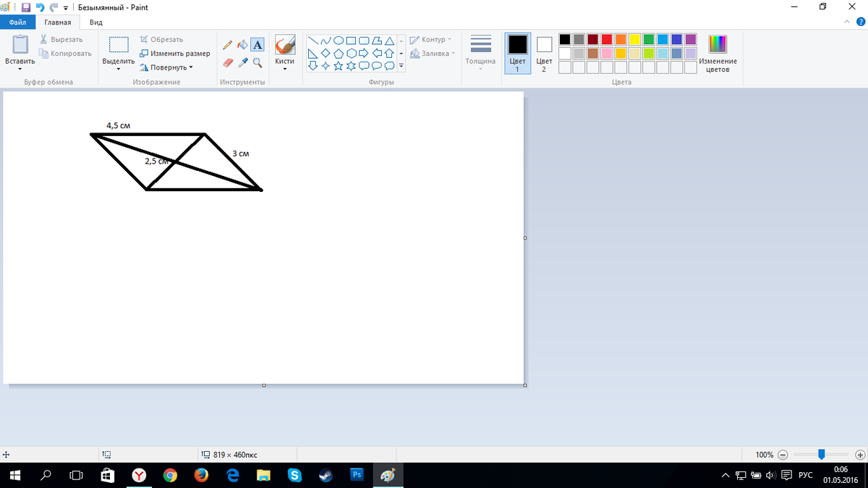The image size is (868, 488).
Task: Open the Windows Start menu
Action: point(14,476)
